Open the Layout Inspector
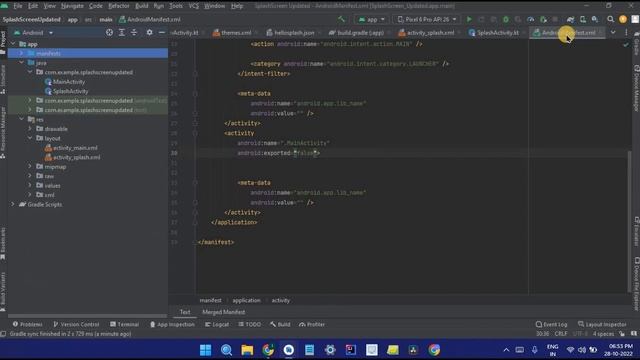 click(x=602, y=324)
